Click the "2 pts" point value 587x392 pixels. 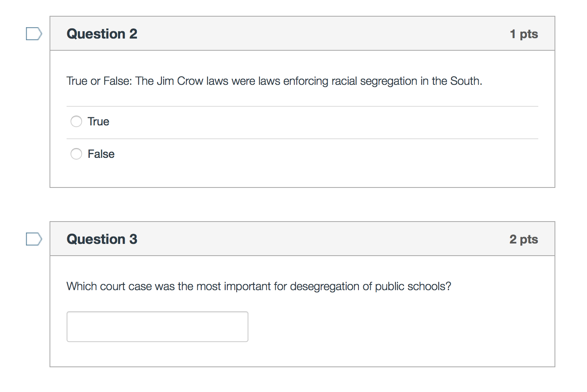(524, 239)
